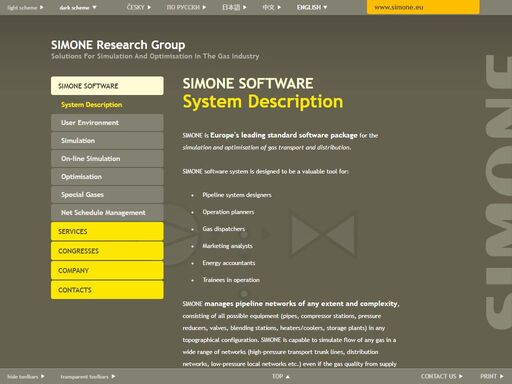The image size is (512, 384).
Task: Open the Special Gases page
Action: (107, 195)
